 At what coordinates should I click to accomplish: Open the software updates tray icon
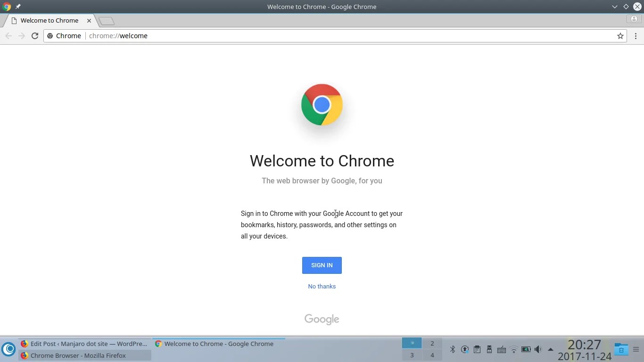464,349
